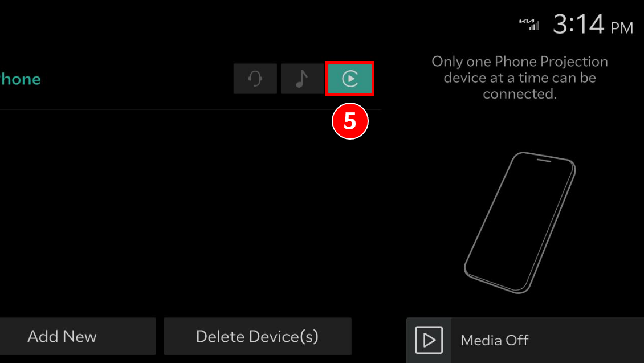Select the device name ending in 'hone'
This screenshot has width=644, height=363.
(x=20, y=79)
